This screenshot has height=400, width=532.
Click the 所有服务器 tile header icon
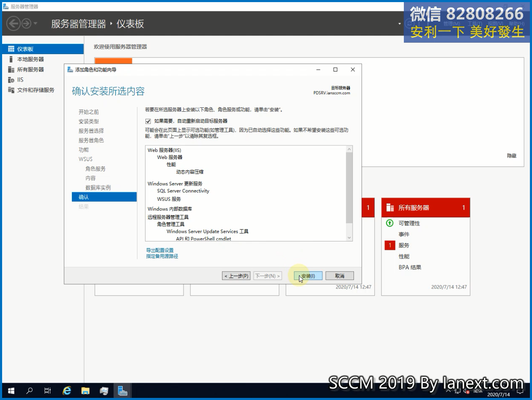390,208
